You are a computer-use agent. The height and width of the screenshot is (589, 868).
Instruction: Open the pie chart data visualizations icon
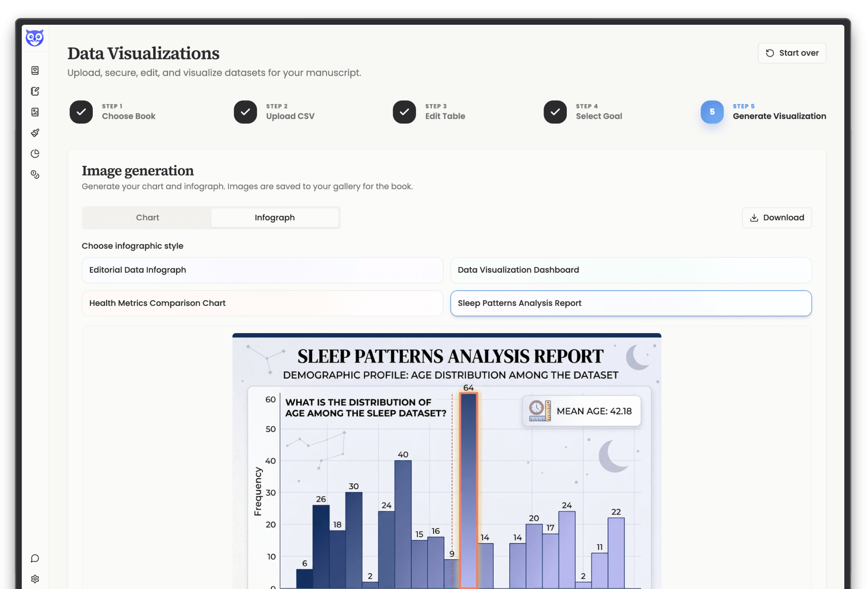pos(35,153)
